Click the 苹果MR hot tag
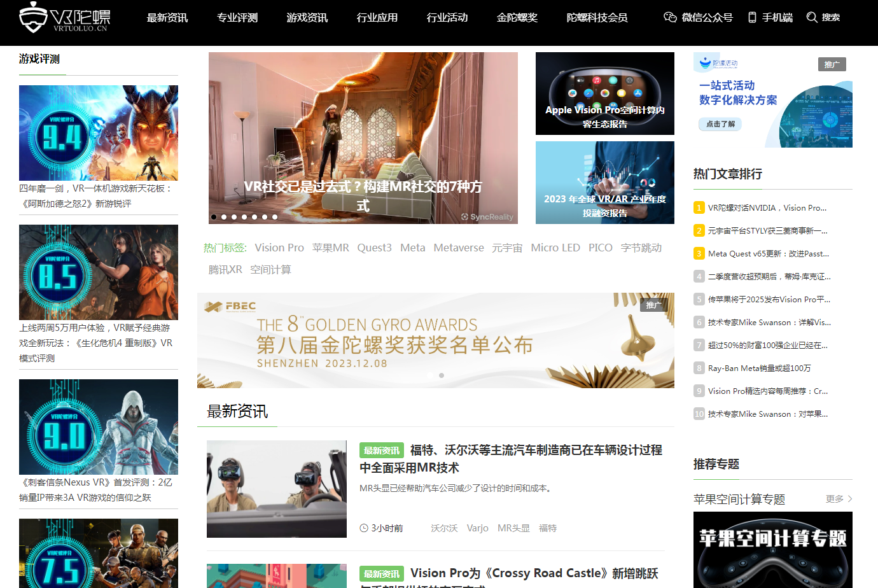Image resolution: width=878 pixels, height=588 pixels. [x=331, y=248]
